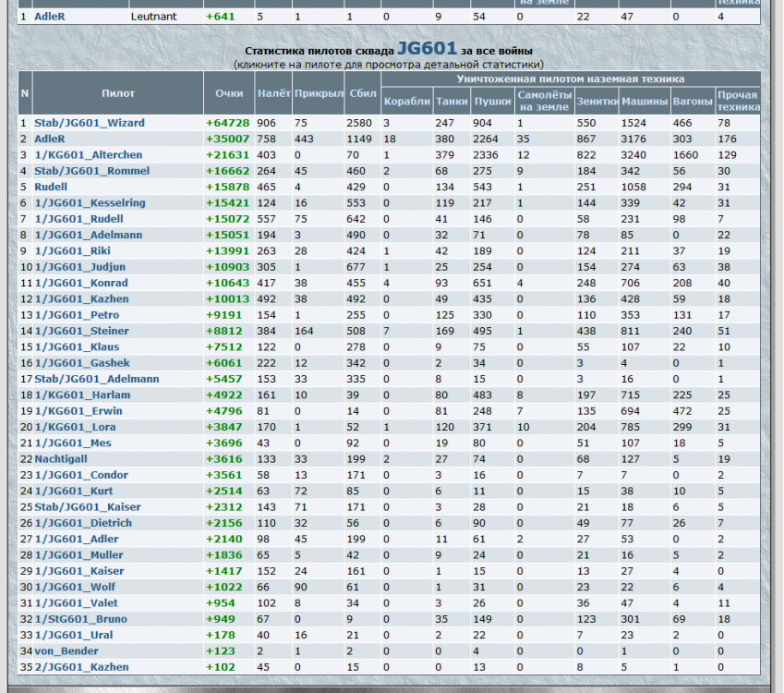The height and width of the screenshot is (693, 784).
Task: Open pilot 1/KG601_Harlam link
Action: point(82,395)
